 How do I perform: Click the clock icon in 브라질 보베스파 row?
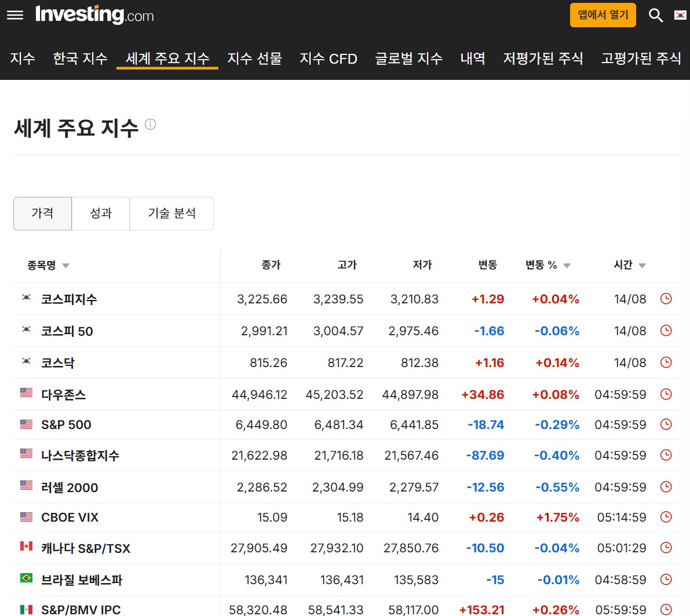point(666,580)
